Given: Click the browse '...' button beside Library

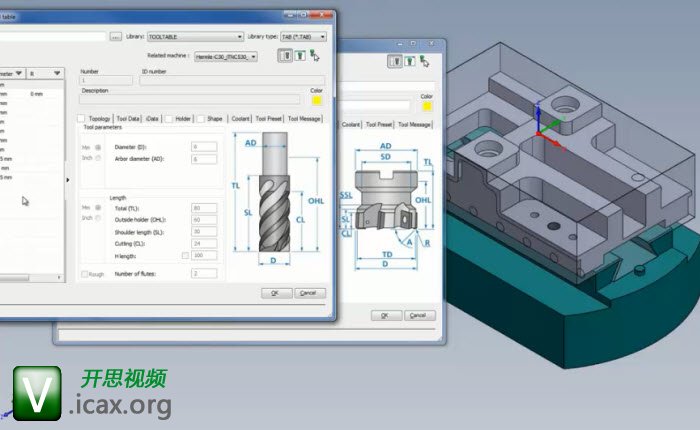Looking at the screenshot, I should 116,37.
